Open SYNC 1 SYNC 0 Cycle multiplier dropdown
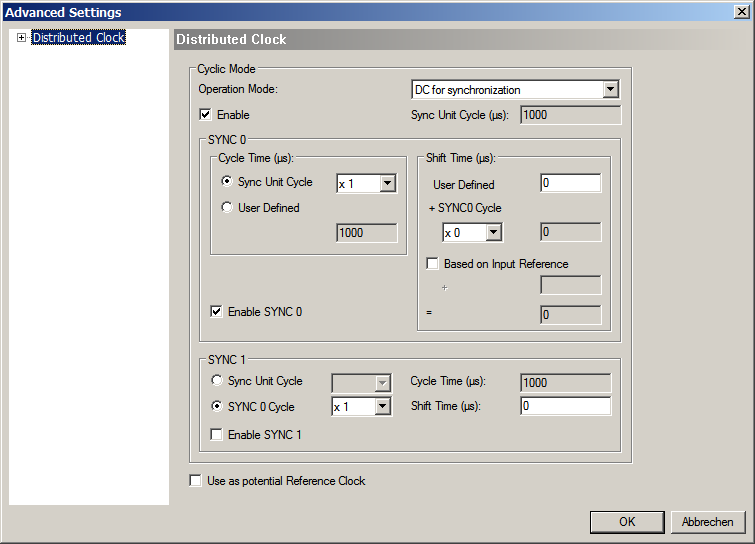755x544 pixels. (381, 407)
